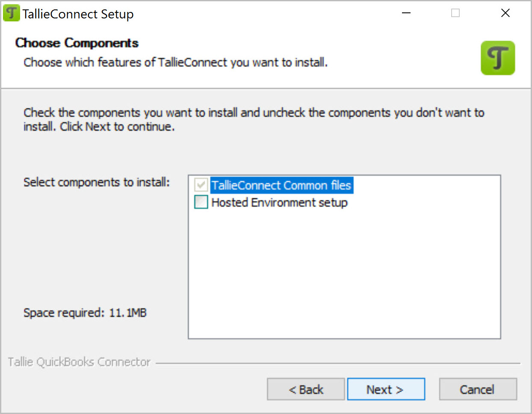The width and height of the screenshot is (532, 414).
Task: Select the Hosted Environment setup label
Action: (280, 202)
